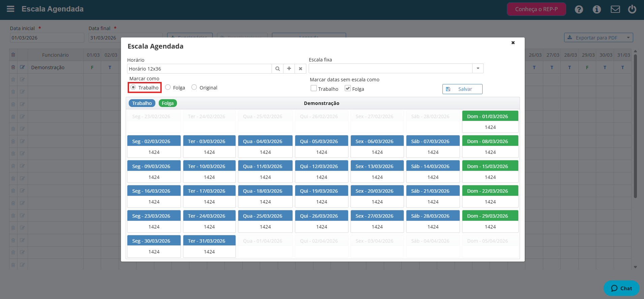Open the Exportar para PDF dropdown arrow
Image resolution: width=644 pixels, height=299 pixels.
pyautogui.click(x=628, y=37)
